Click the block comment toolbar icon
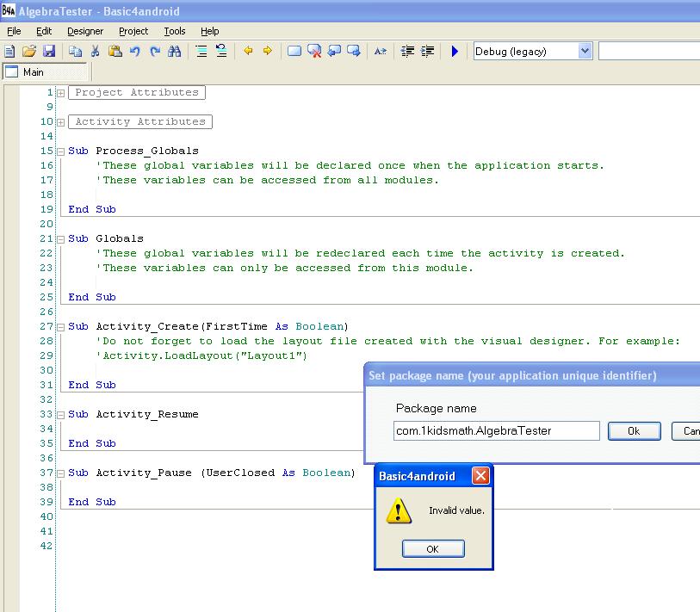Screen dimensions: 700x612 point(201,52)
